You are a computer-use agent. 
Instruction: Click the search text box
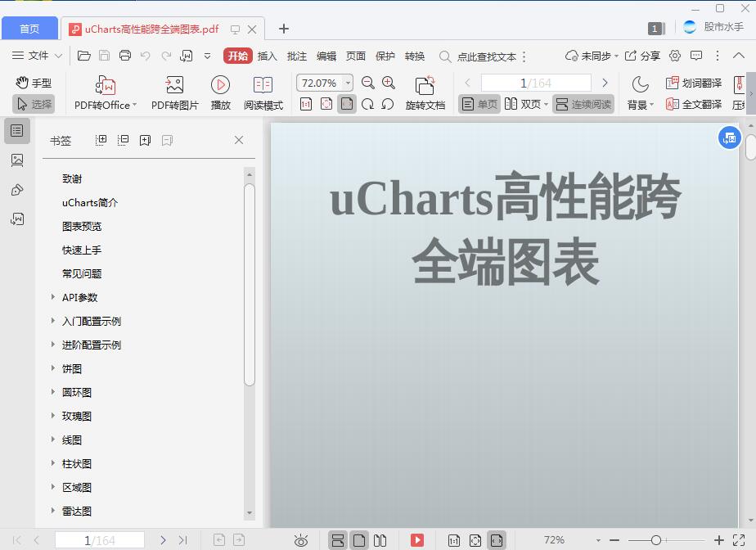(487, 56)
